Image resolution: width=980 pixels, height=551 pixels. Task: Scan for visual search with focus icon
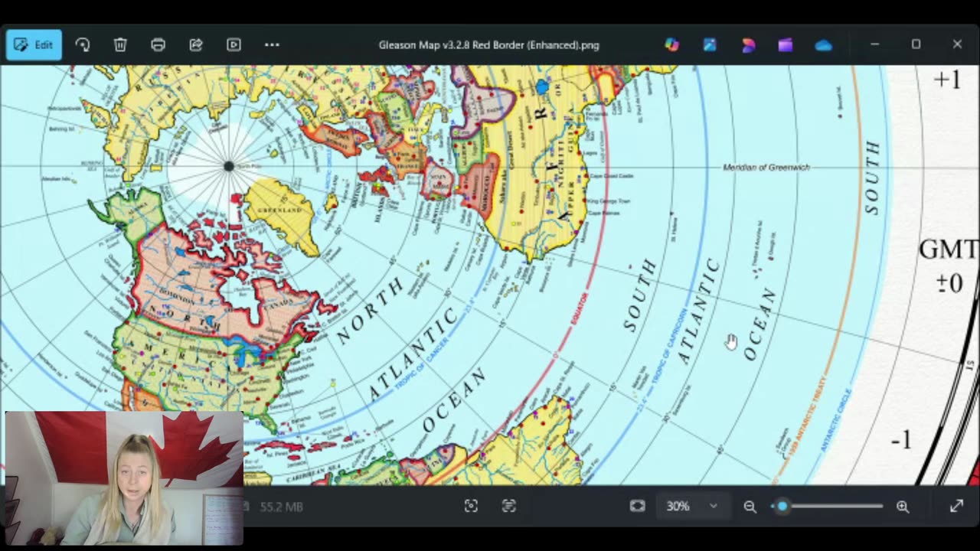(x=471, y=506)
